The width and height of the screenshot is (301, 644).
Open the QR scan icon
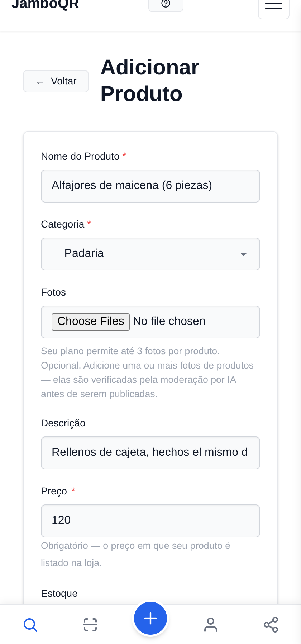click(90, 625)
